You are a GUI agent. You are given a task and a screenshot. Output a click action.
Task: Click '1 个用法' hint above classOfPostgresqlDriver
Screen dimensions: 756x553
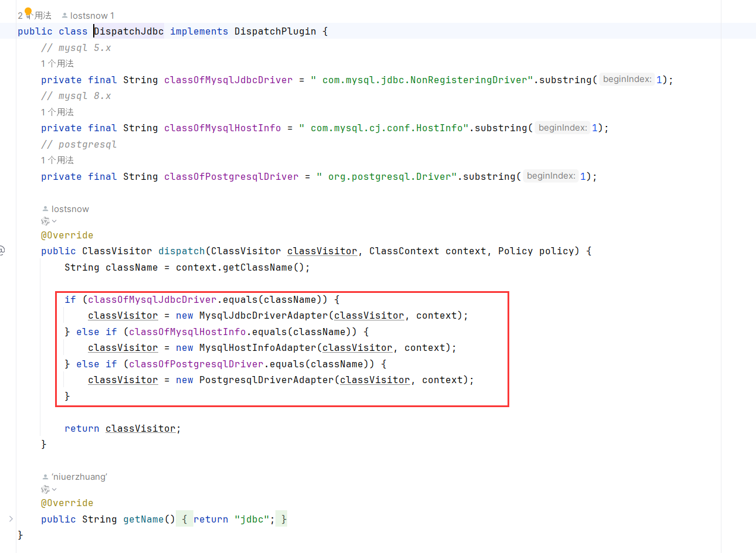[x=57, y=160]
